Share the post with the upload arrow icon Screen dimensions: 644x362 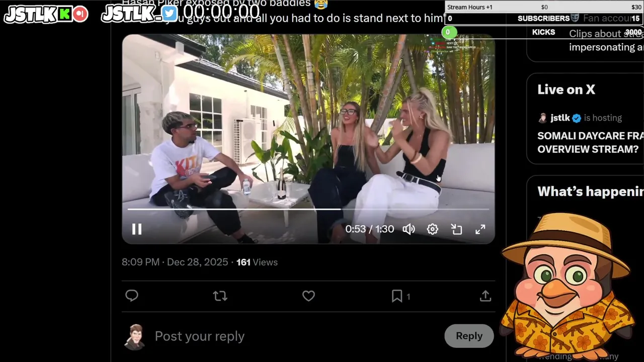click(486, 296)
